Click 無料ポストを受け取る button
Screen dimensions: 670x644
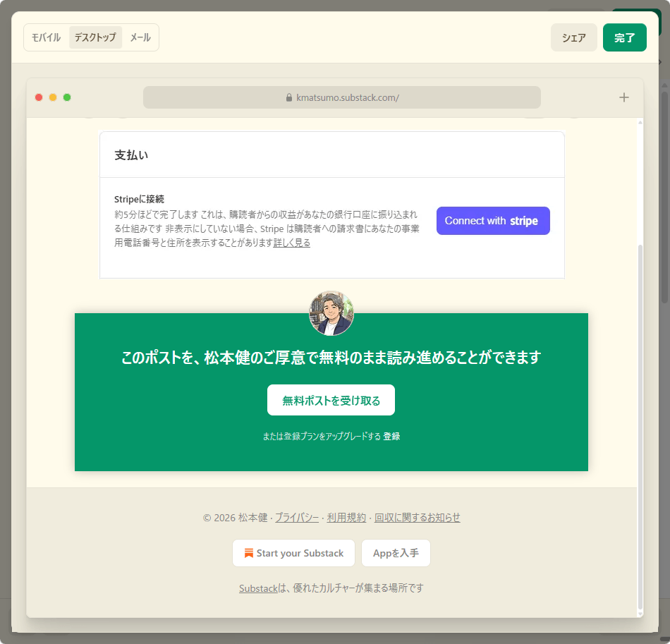331,400
